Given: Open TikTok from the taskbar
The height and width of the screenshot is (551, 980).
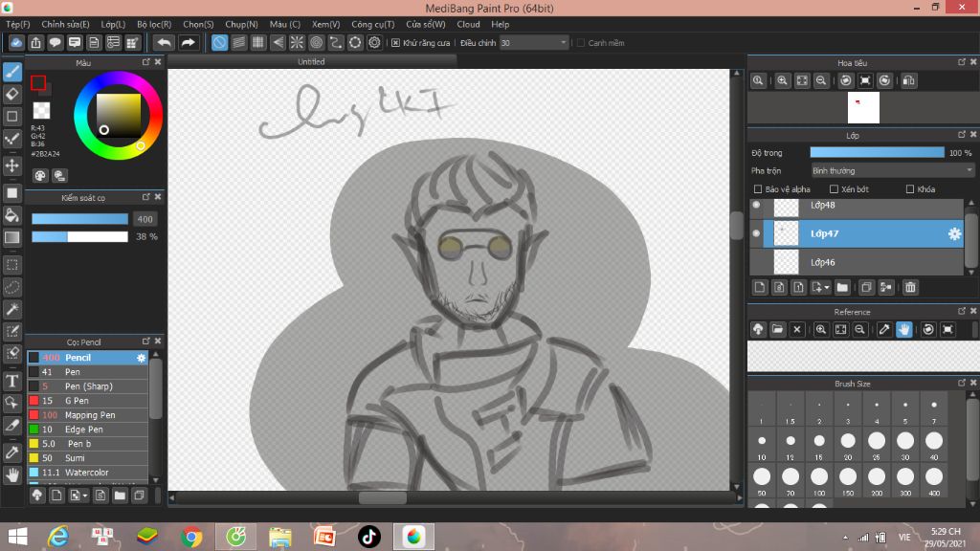Looking at the screenshot, I should coord(368,537).
